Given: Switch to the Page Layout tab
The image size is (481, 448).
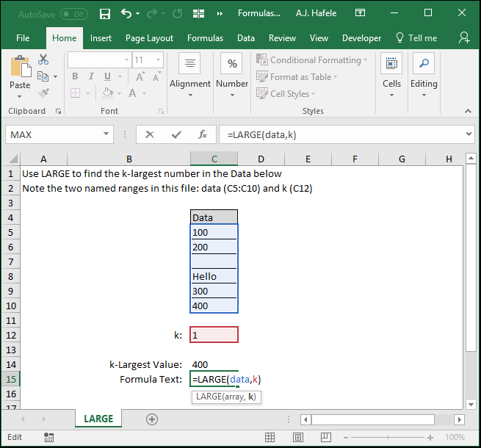Looking at the screenshot, I should (x=149, y=38).
